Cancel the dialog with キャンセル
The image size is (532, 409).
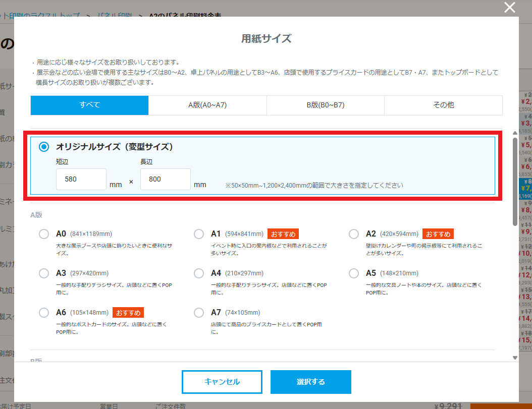[x=222, y=382]
